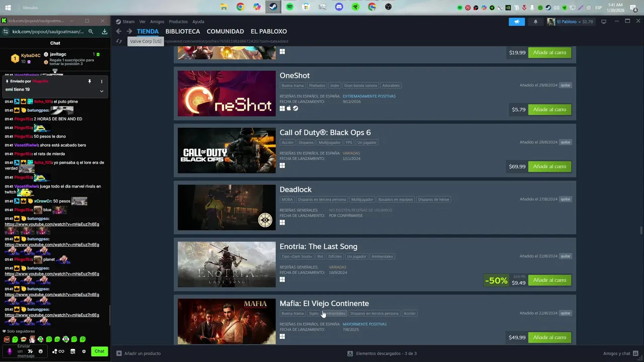Open the OneShot title link

pos(295,75)
